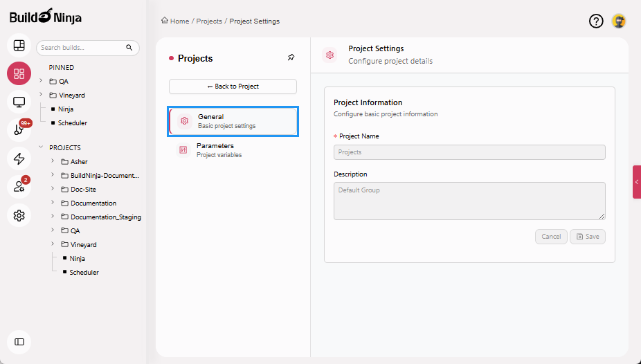This screenshot has width=641, height=364.
Task: Select the Documentation project label
Action: click(x=93, y=203)
